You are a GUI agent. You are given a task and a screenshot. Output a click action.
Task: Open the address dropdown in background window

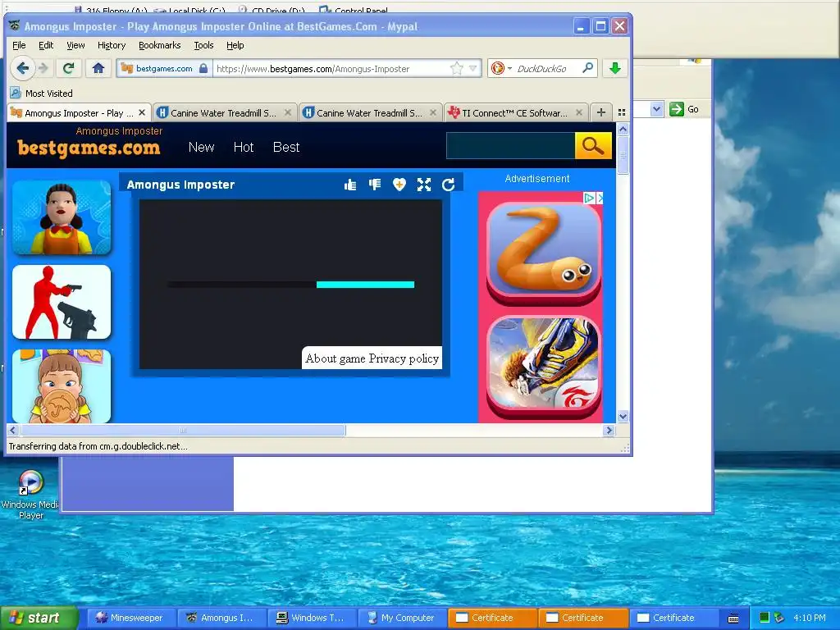[x=657, y=109]
